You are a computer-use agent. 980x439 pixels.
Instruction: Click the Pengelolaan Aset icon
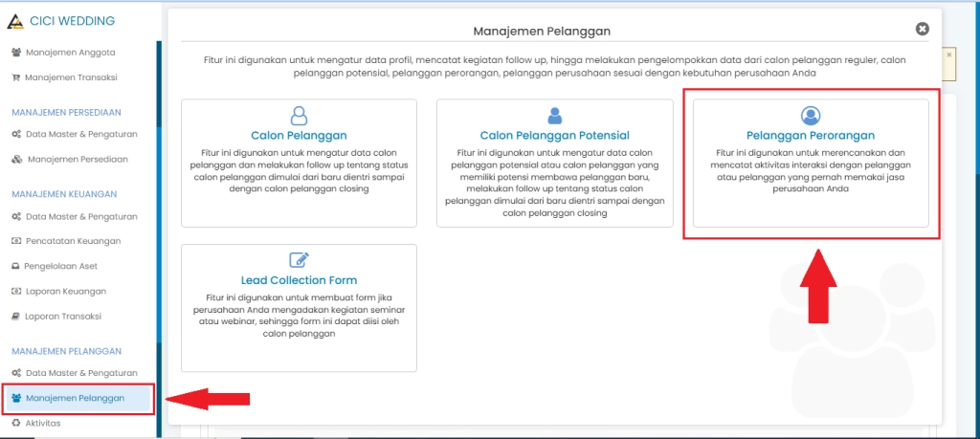tap(16, 267)
